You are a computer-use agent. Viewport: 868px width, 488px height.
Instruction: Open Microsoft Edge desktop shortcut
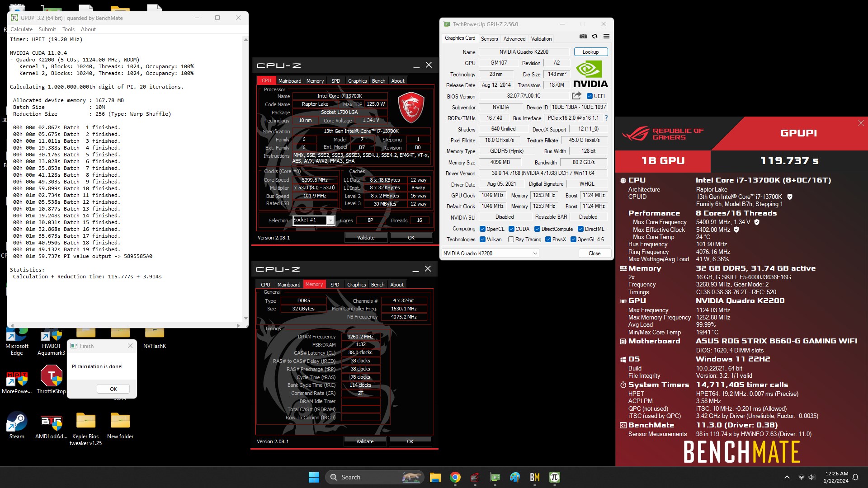click(17, 342)
